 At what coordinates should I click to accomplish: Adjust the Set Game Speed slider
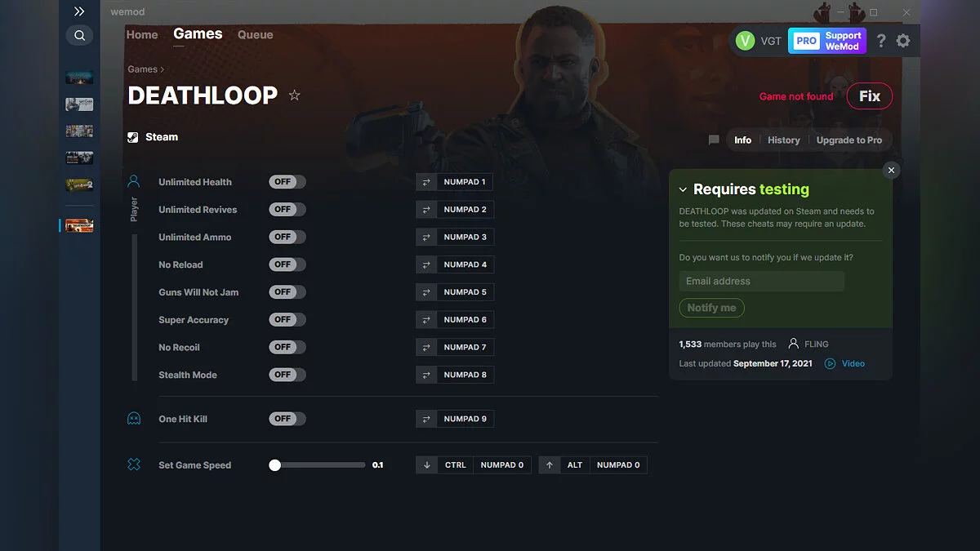pos(275,464)
